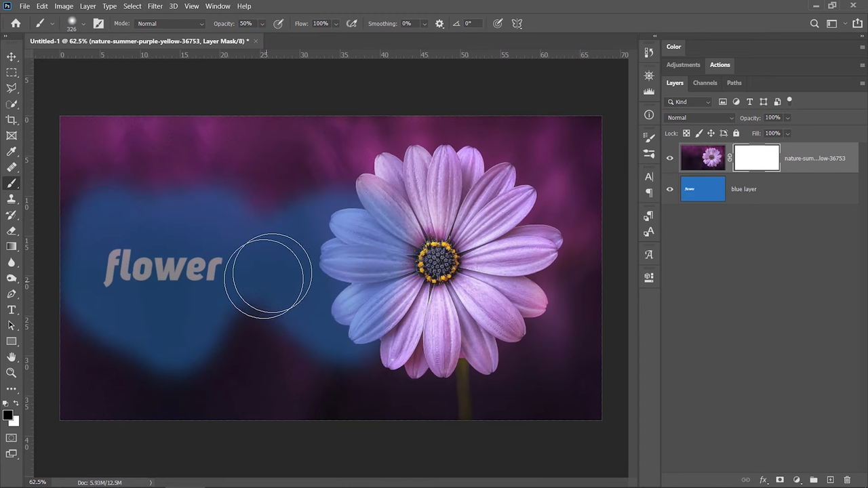
Task: Open the Actions panel
Action: tap(719, 64)
